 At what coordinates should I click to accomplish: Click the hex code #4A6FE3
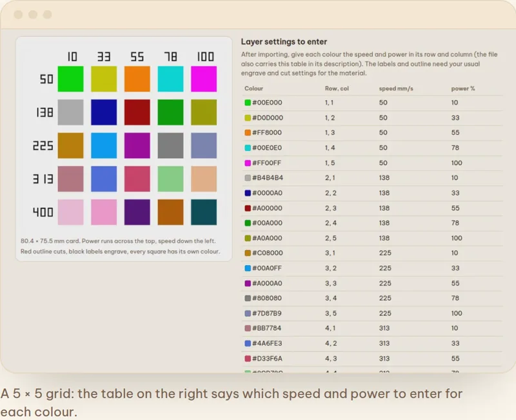click(266, 343)
